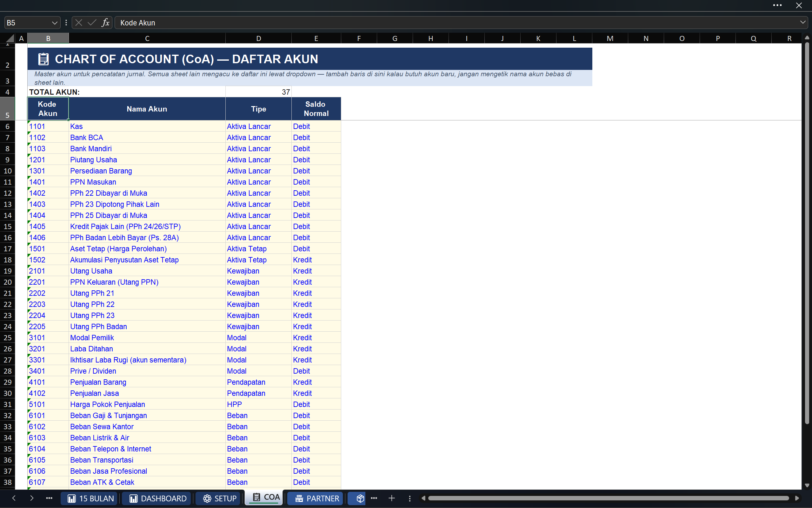Cancel the formula bar entry
The width and height of the screenshot is (812, 508).
pyautogui.click(x=79, y=23)
